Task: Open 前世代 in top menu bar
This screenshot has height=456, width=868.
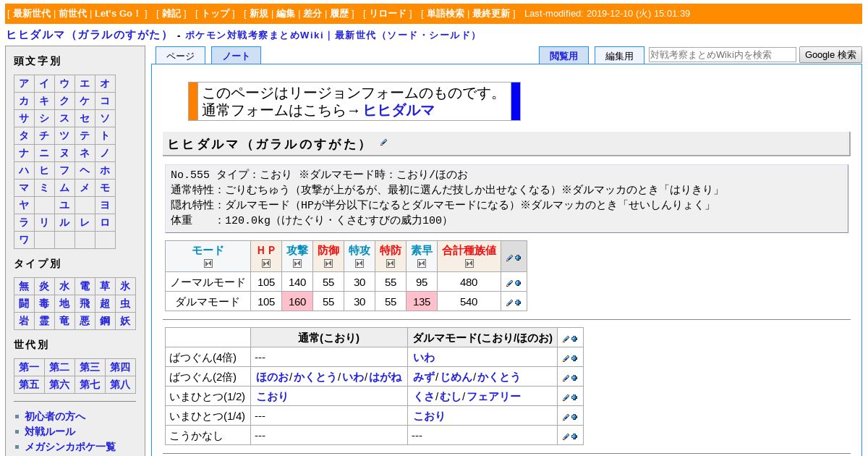Action: [x=74, y=14]
